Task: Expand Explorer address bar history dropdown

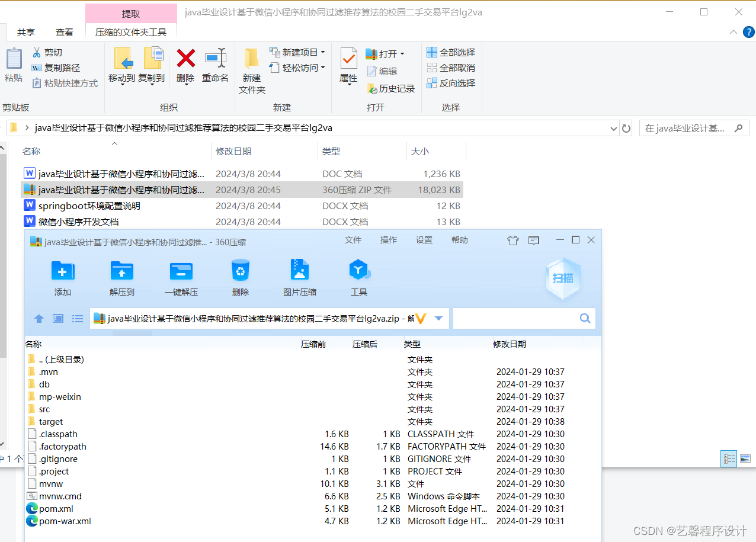Action: tap(614, 128)
